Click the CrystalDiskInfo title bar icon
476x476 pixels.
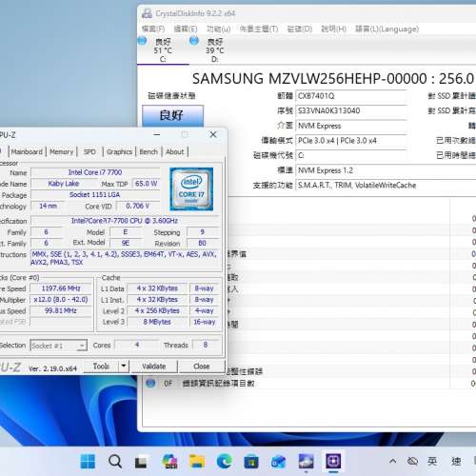click(147, 13)
